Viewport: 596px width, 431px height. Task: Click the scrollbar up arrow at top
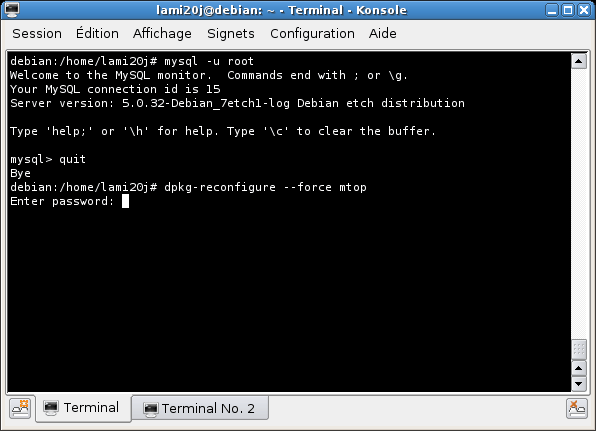click(x=579, y=61)
